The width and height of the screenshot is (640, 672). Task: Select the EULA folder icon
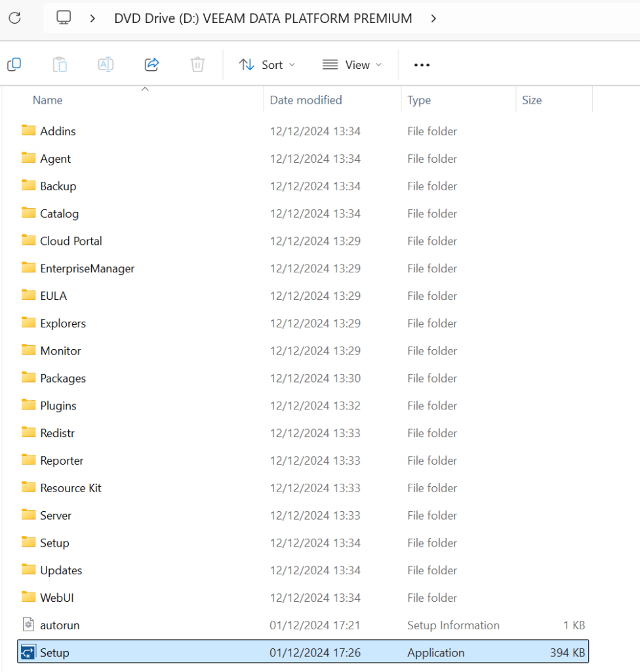29,295
